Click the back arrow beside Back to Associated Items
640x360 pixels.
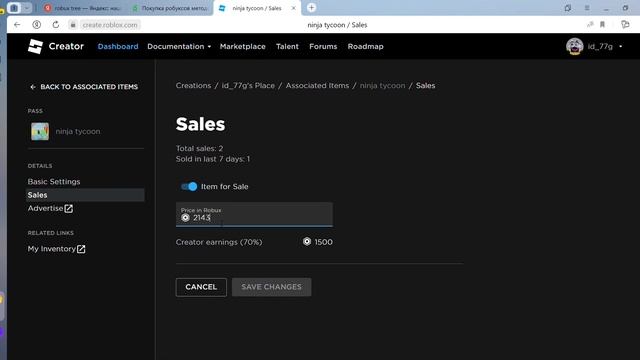pos(33,87)
